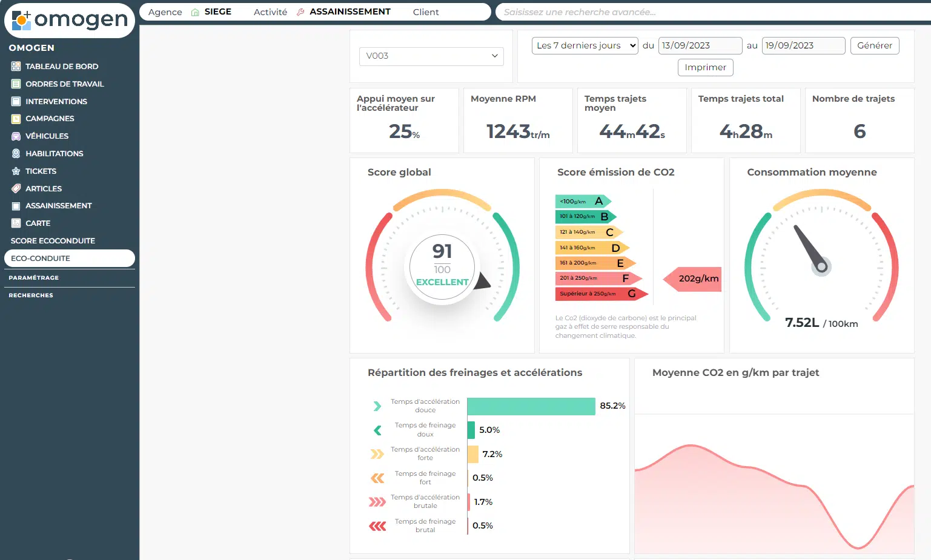Click the Omogen logo
The image size is (931, 560).
tap(70, 20)
